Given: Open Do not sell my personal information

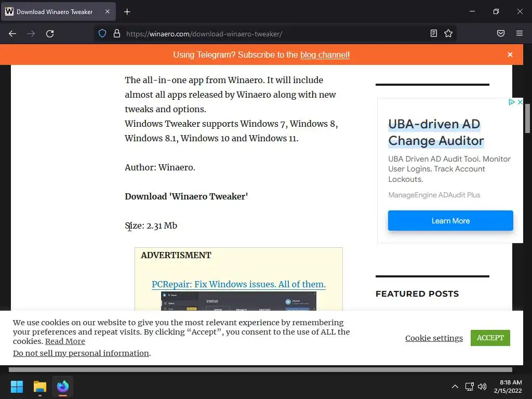Looking at the screenshot, I should click(x=81, y=353).
